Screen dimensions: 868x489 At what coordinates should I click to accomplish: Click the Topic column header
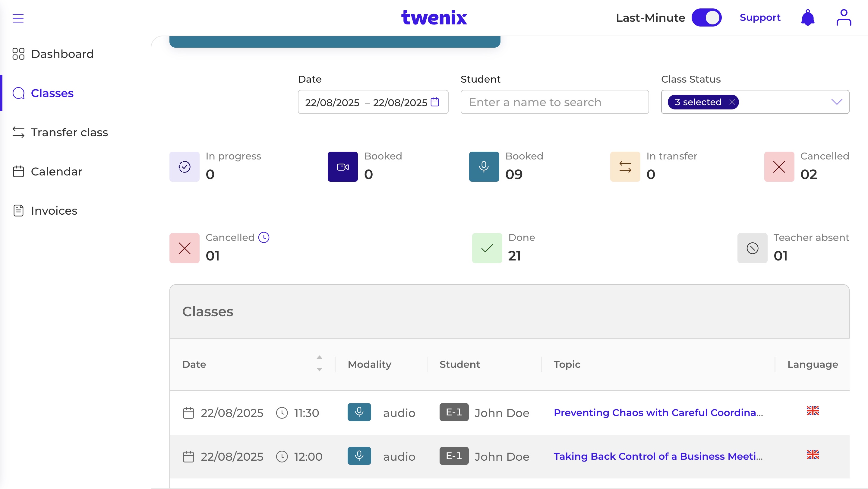click(567, 364)
